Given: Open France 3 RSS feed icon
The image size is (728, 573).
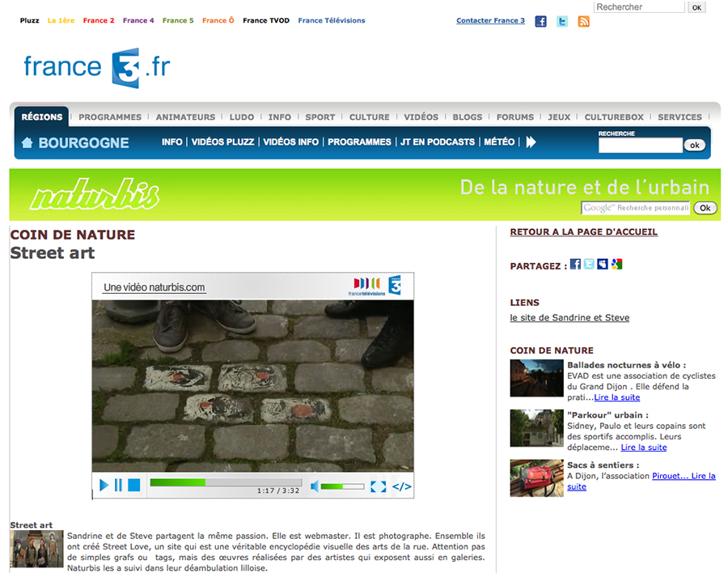Looking at the screenshot, I should click(583, 21).
